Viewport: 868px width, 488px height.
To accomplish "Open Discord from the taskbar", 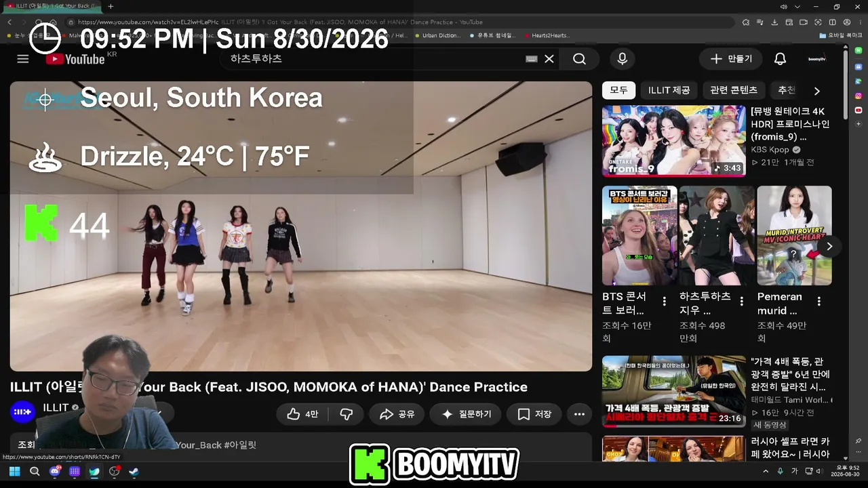I will (55, 472).
